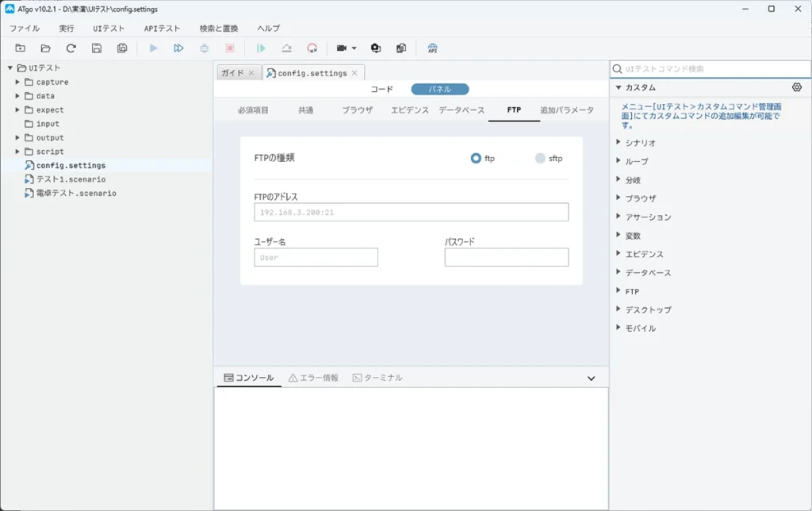
Task: Click the save all toolbar icon
Action: click(122, 48)
